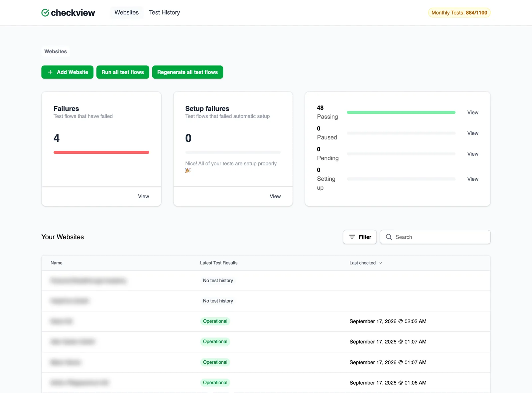This screenshot has height=393, width=532.
Task: Click the filter lines icon
Action: 352,237
